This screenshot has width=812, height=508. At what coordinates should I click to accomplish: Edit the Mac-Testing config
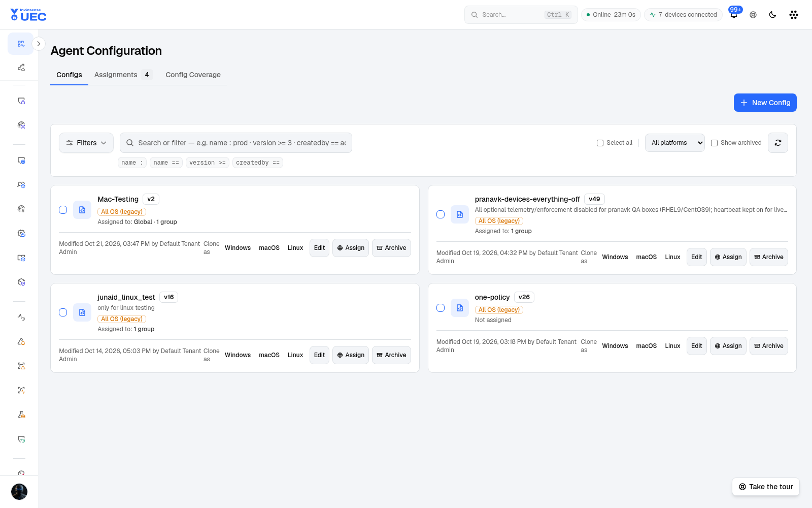319,248
